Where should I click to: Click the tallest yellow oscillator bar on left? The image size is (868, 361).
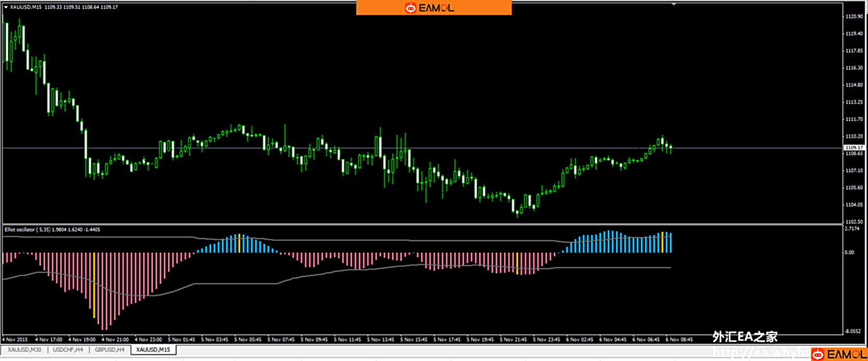point(94,285)
